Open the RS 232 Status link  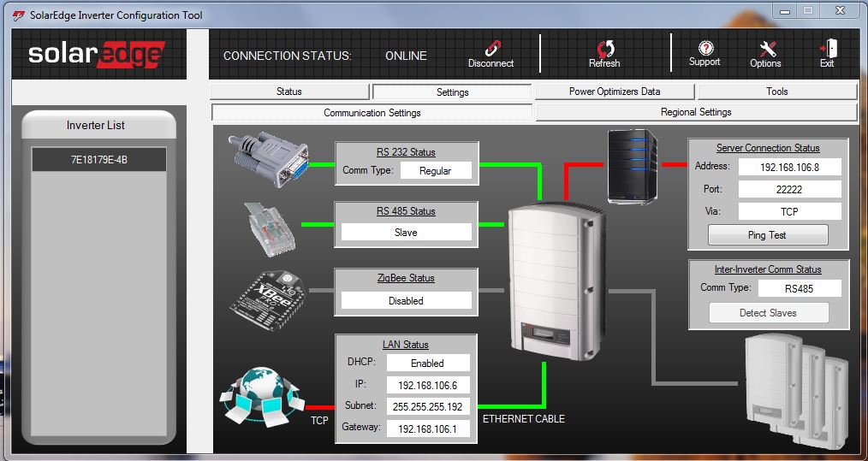(406, 152)
